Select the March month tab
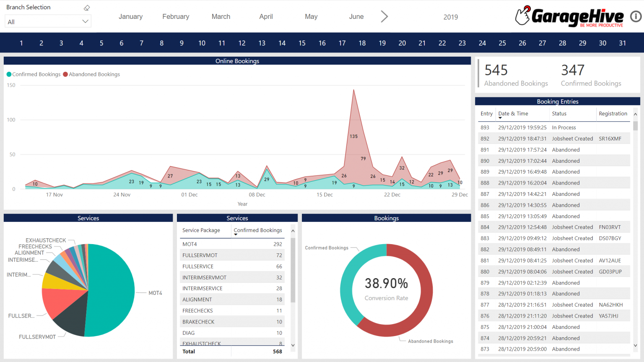The width and height of the screenshot is (644, 362). click(221, 16)
